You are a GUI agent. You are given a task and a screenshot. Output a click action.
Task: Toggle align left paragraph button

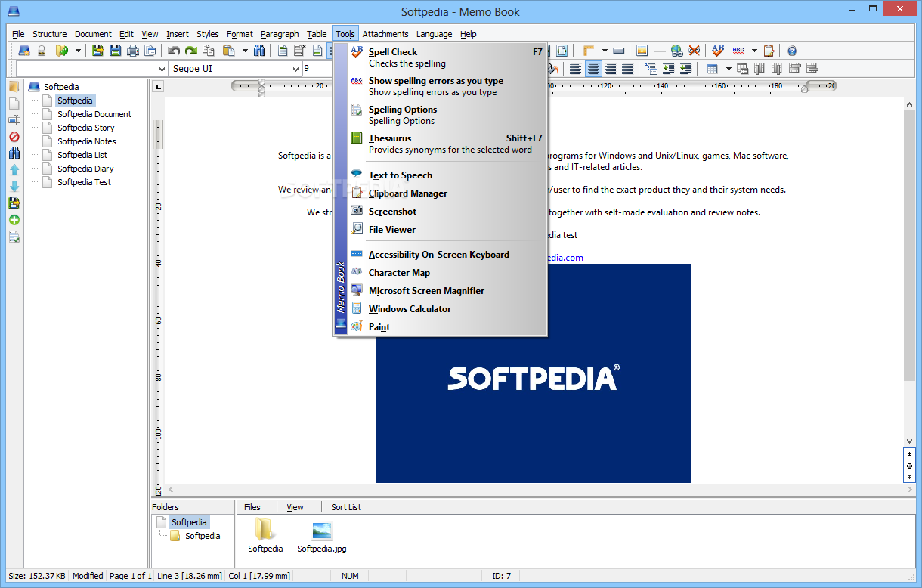(x=575, y=69)
